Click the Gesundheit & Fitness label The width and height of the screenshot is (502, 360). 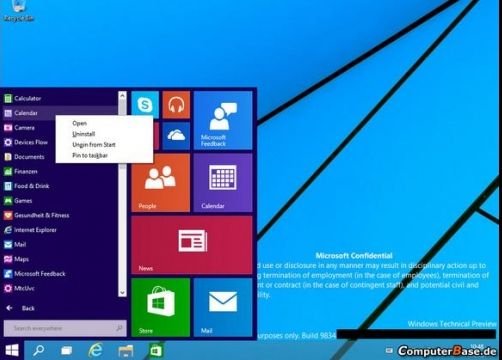point(42,215)
